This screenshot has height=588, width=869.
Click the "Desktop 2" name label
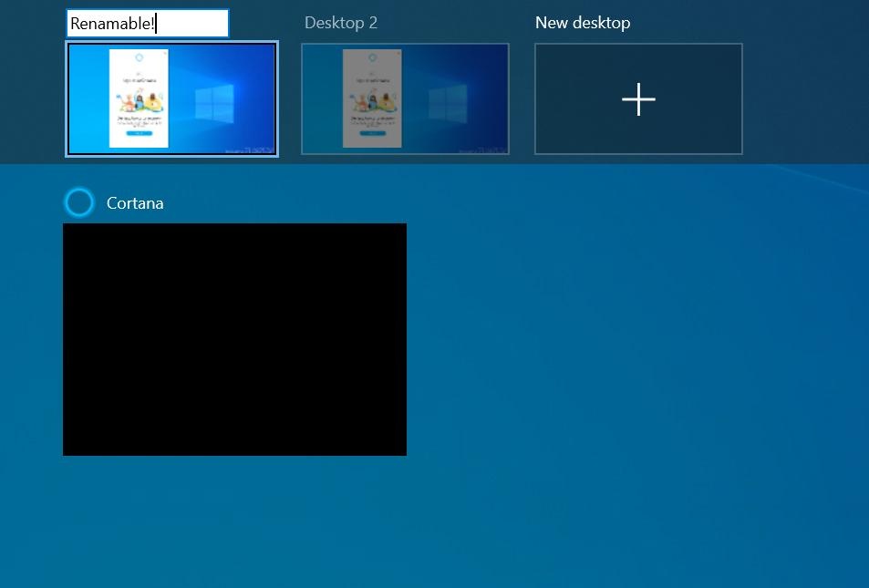[x=341, y=23]
